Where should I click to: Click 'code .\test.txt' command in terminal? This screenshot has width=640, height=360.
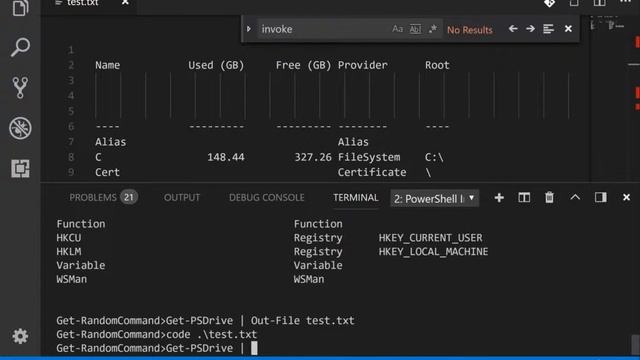click(211, 334)
